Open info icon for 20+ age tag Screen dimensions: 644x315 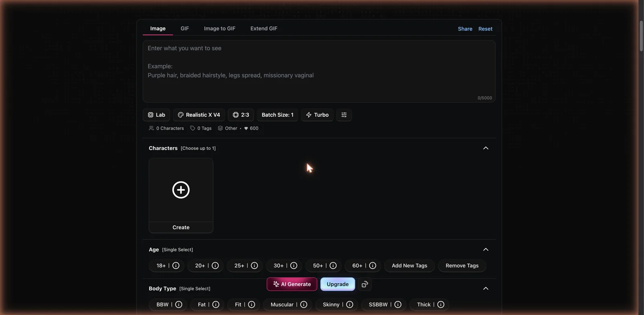pyautogui.click(x=215, y=266)
